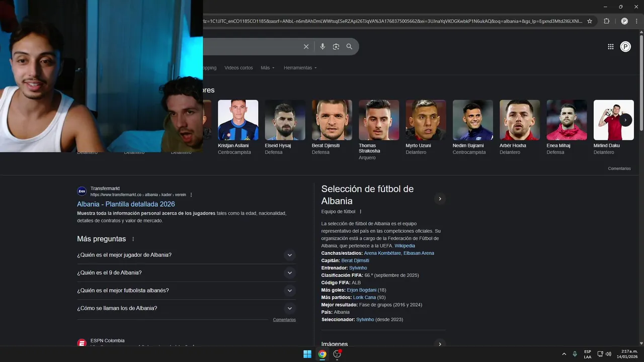The width and height of the screenshot is (644, 362).
Task: Open the recording app taskbar icon
Action: pos(337,354)
